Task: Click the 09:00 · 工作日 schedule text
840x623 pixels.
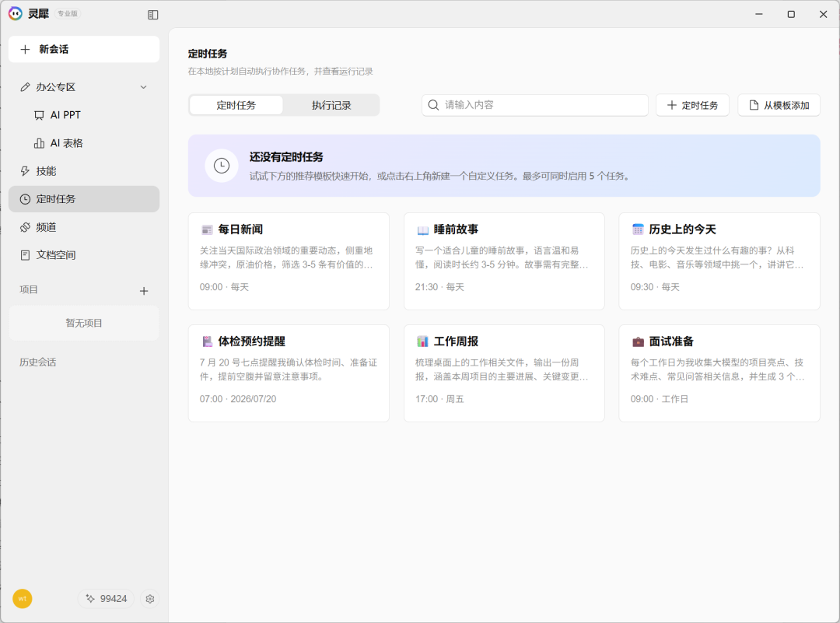Action: click(660, 399)
